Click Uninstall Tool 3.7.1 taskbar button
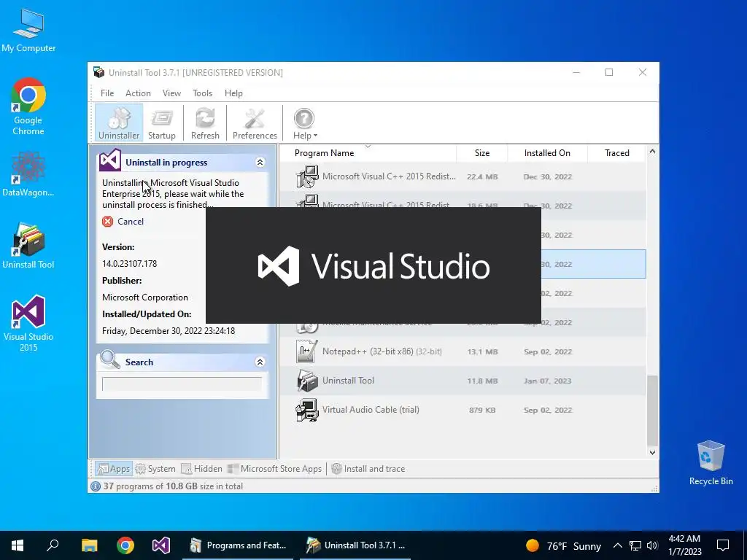Viewport: 747px width, 560px height. coord(355,545)
